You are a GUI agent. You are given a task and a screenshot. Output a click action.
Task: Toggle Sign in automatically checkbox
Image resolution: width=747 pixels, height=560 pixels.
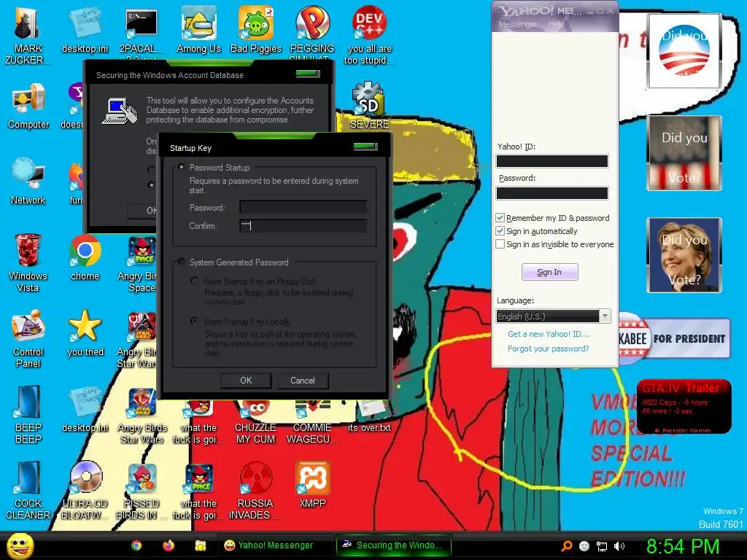click(500, 231)
